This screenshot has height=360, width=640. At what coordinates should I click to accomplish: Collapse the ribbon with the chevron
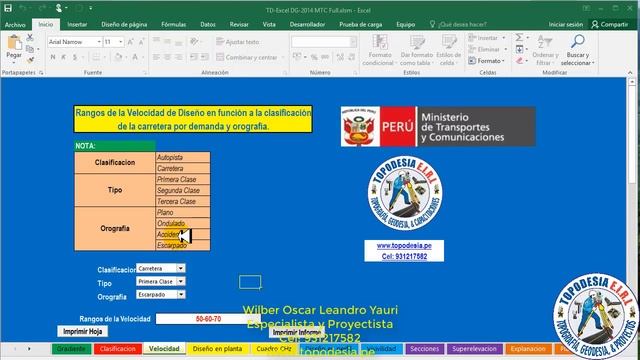pos(630,73)
